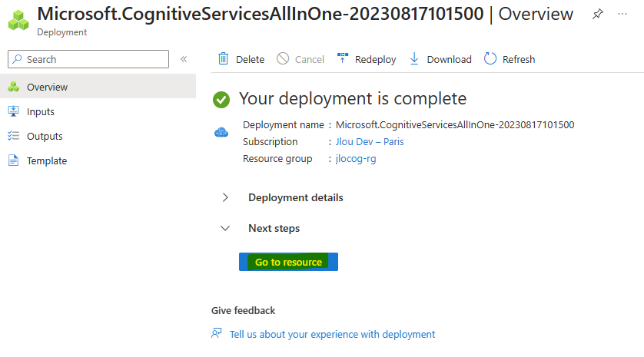
Task: Click the Template document icon
Action: click(14, 160)
